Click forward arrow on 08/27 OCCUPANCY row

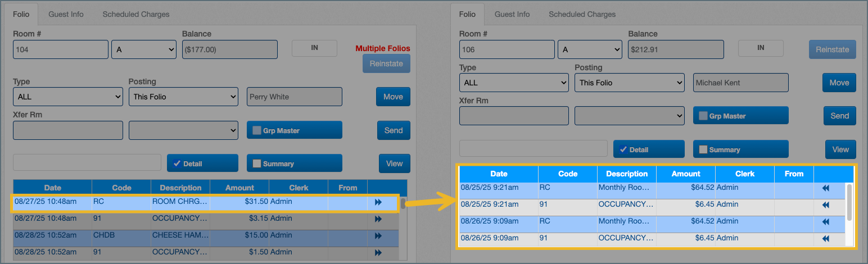click(378, 219)
